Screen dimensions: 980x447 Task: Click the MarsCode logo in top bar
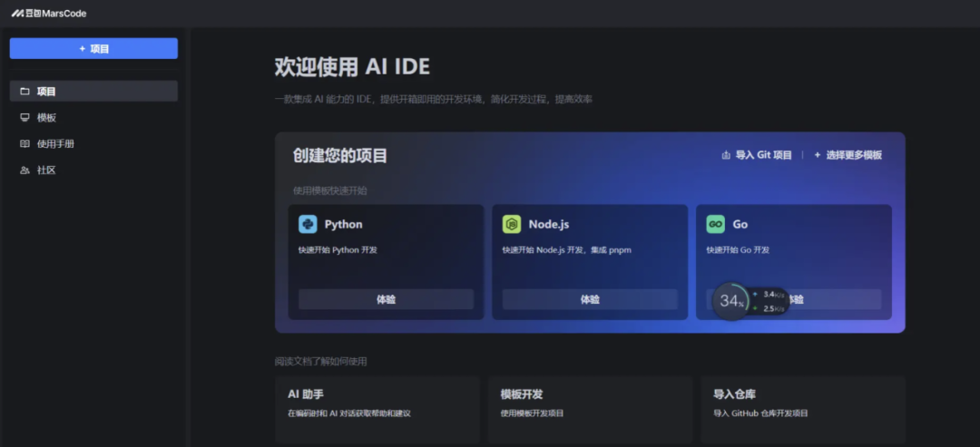(49, 13)
